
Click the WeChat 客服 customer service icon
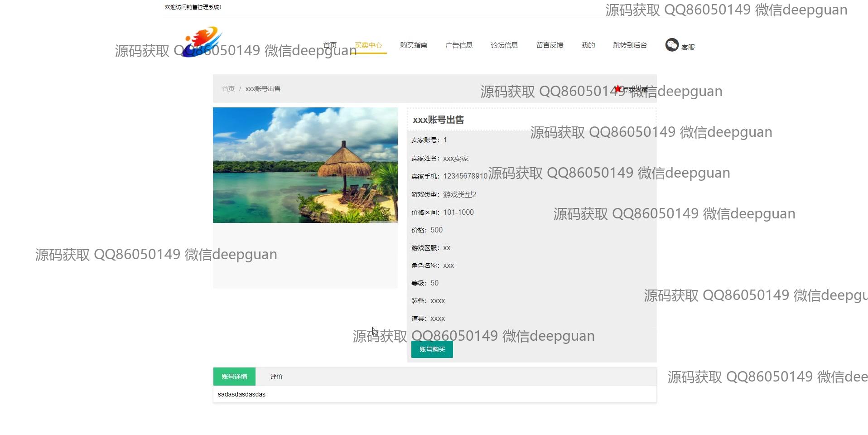[x=671, y=45]
